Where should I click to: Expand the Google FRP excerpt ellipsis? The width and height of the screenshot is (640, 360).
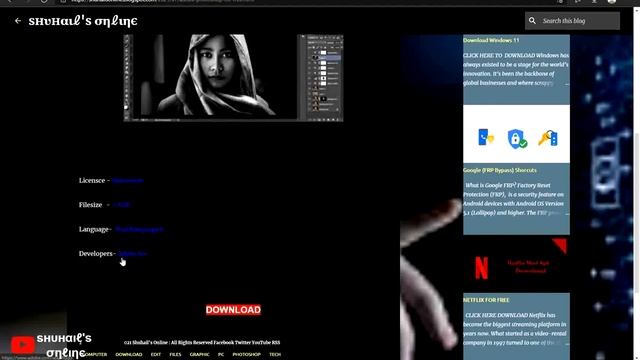point(567,213)
